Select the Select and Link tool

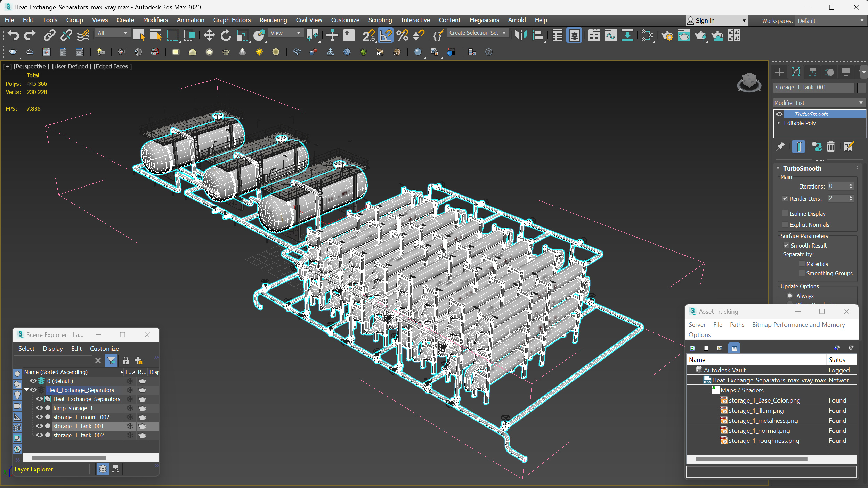[49, 35]
